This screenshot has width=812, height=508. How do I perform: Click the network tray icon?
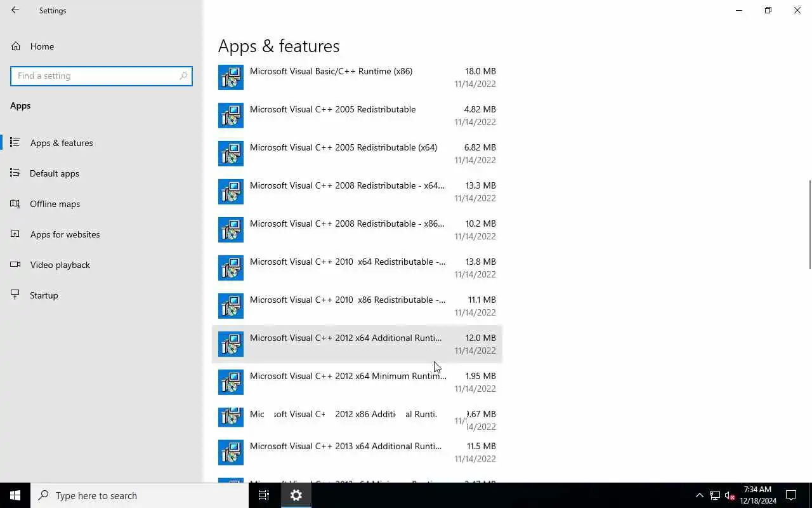point(714,495)
